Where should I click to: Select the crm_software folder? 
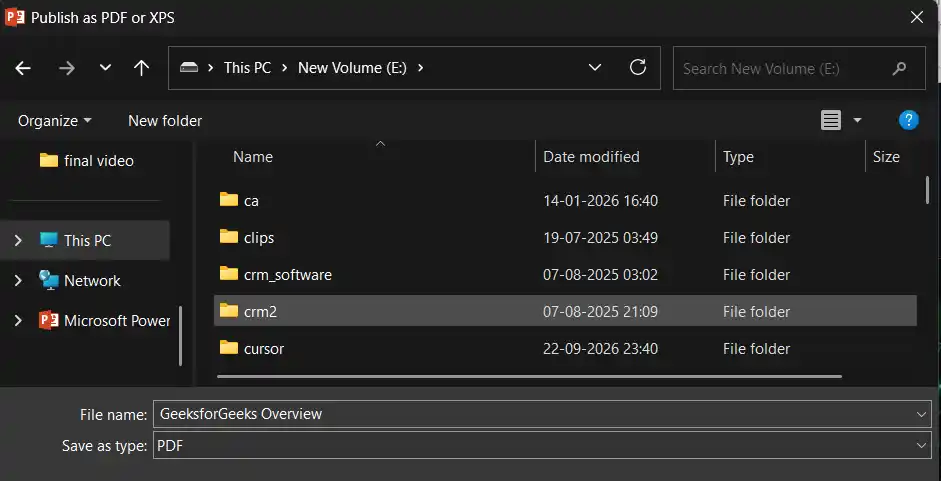565,274
